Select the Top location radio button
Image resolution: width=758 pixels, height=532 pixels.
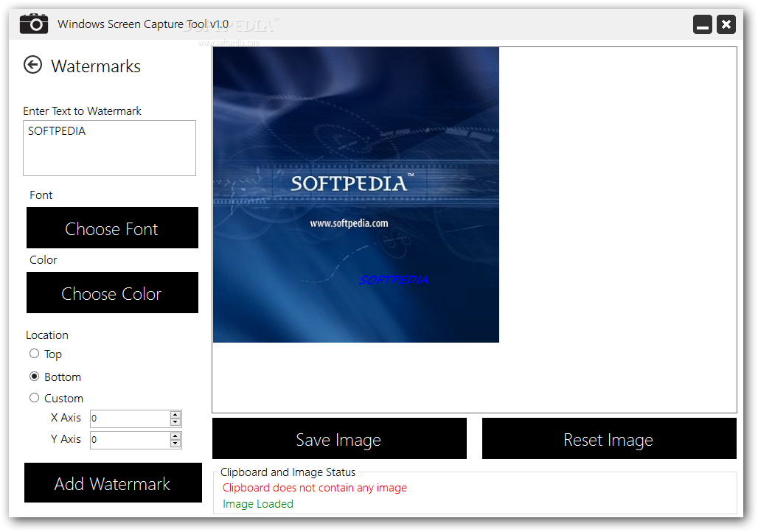[35, 354]
